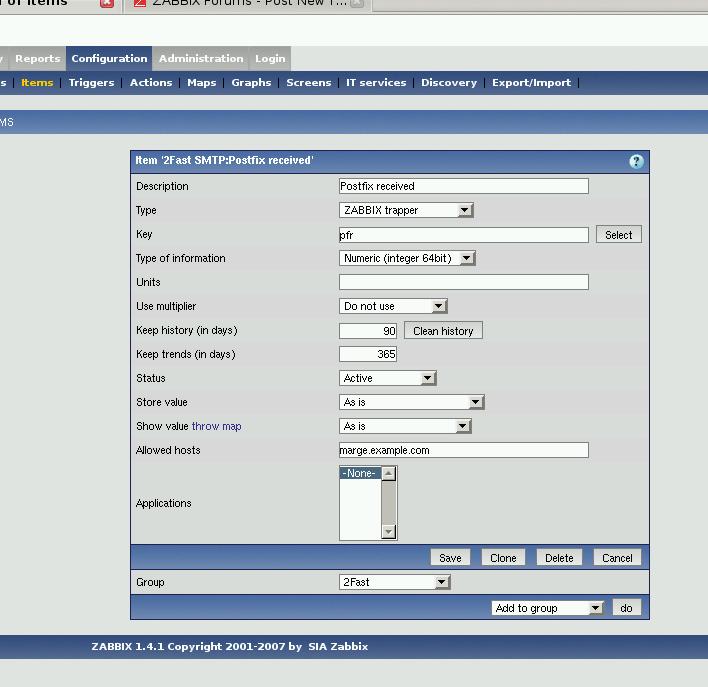Screen dimensions: 708x687
Task: Go to Triggers in the submenu
Action: coord(92,82)
